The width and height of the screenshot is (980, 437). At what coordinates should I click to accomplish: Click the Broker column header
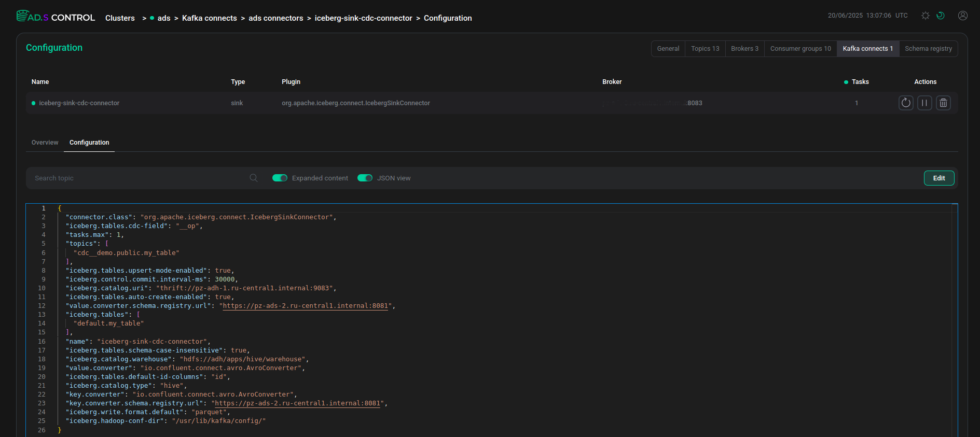pyautogui.click(x=612, y=82)
